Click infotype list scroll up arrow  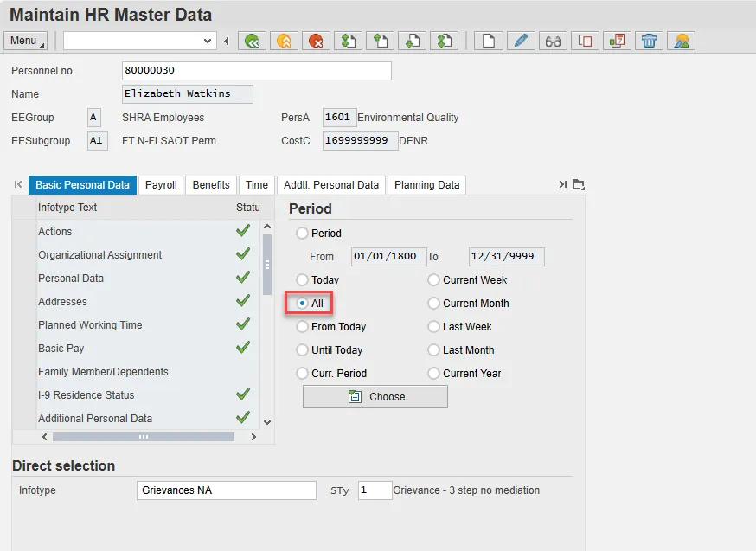(x=267, y=227)
